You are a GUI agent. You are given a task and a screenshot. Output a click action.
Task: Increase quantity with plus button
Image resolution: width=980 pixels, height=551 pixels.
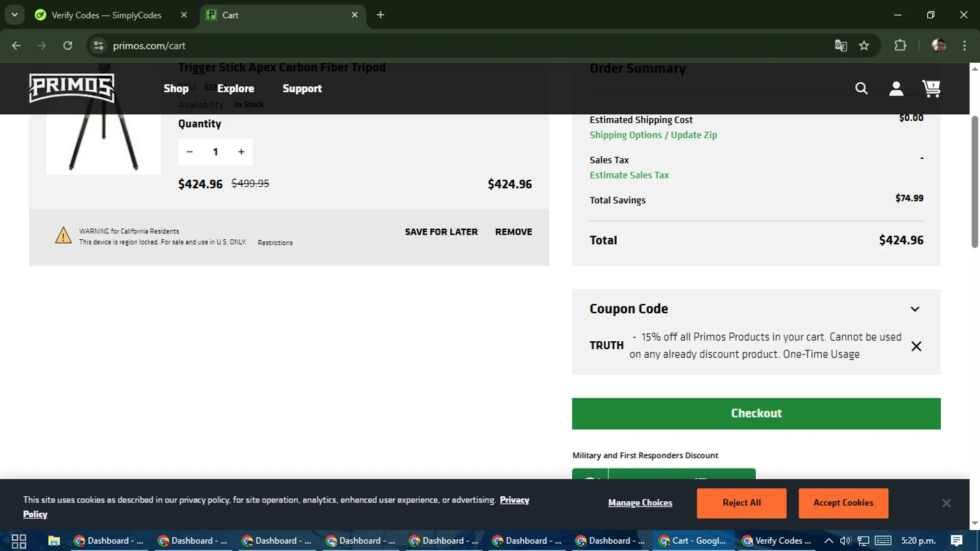click(241, 152)
